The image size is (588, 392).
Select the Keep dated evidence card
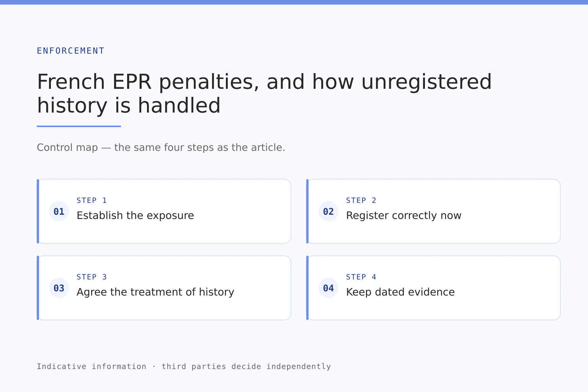[x=433, y=288]
